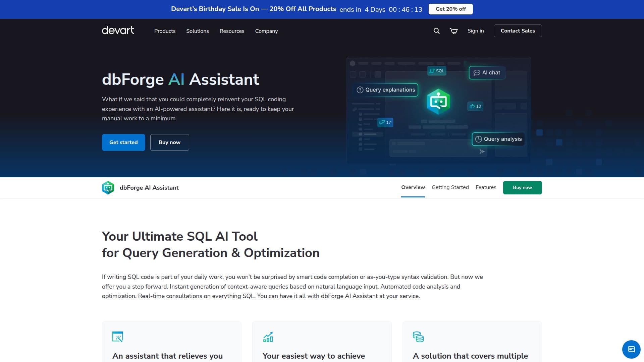This screenshot has width=644, height=362.
Task: Click the green Buy now button
Action: (522, 188)
